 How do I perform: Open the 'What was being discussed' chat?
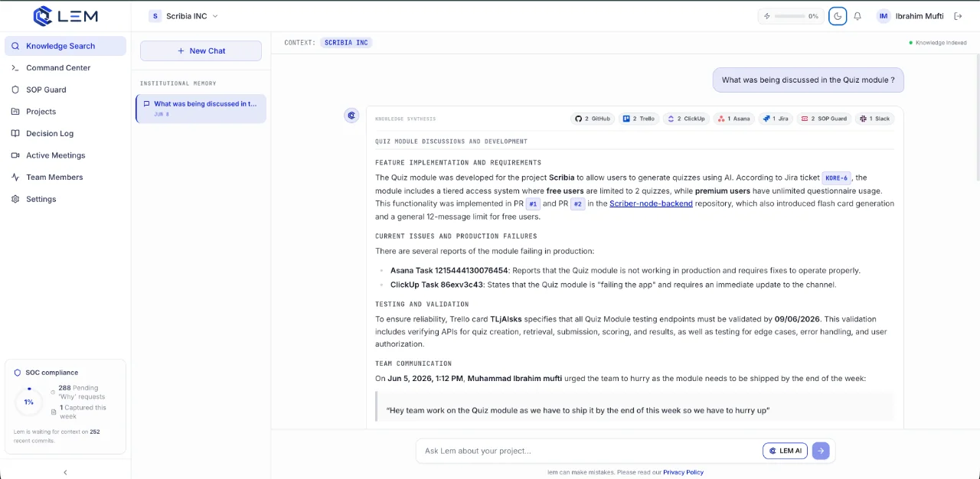click(x=201, y=109)
